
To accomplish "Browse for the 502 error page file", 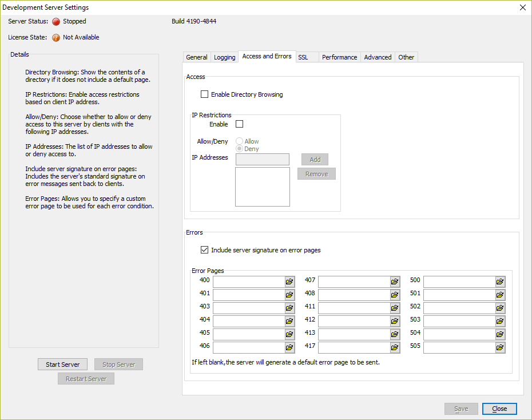I will [x=500, y=308].
